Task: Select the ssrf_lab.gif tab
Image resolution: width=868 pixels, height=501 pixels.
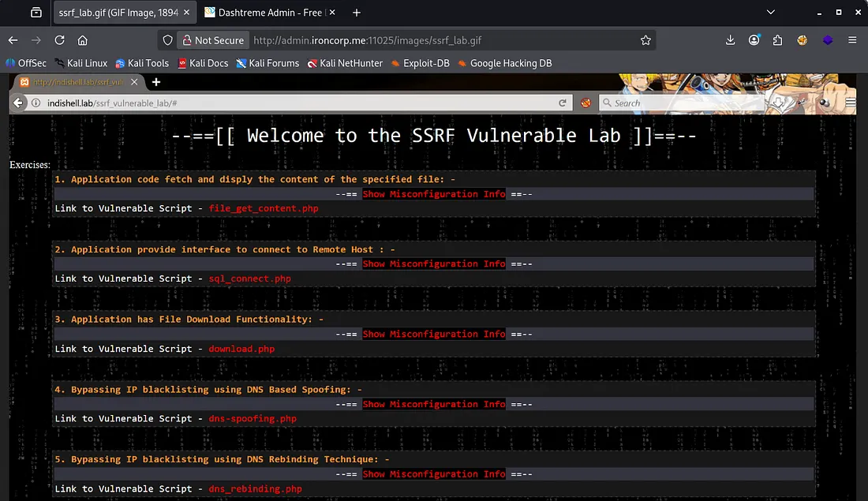Action: click(x=118, y=13)
